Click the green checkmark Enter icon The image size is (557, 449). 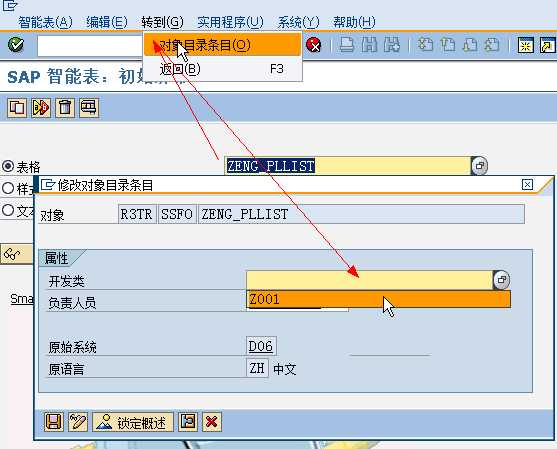click(16, 45)
